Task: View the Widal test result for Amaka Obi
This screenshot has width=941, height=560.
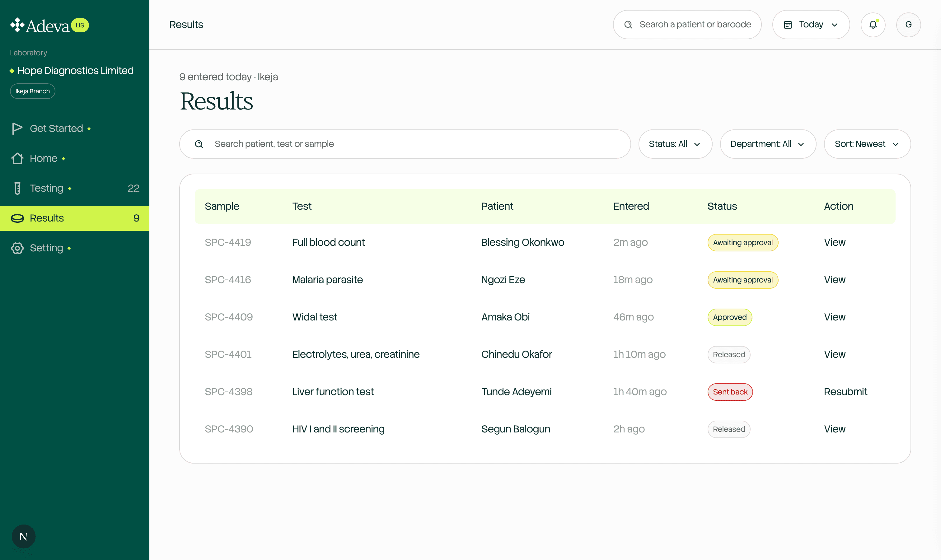Action: (x=834, y=317)
